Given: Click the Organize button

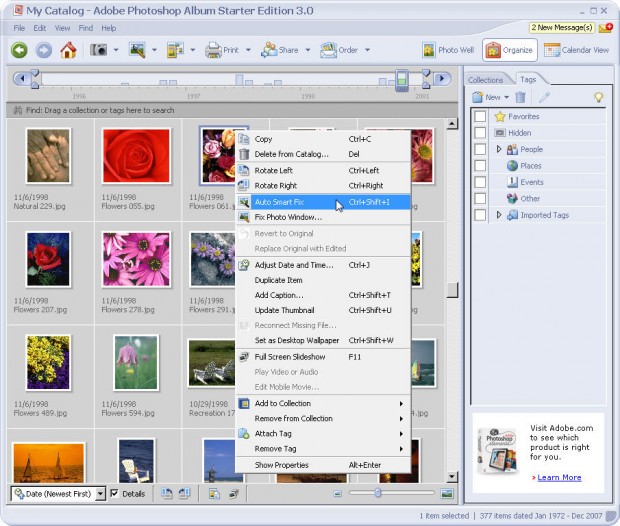Looking at the screenshot, I should [510, 50].
